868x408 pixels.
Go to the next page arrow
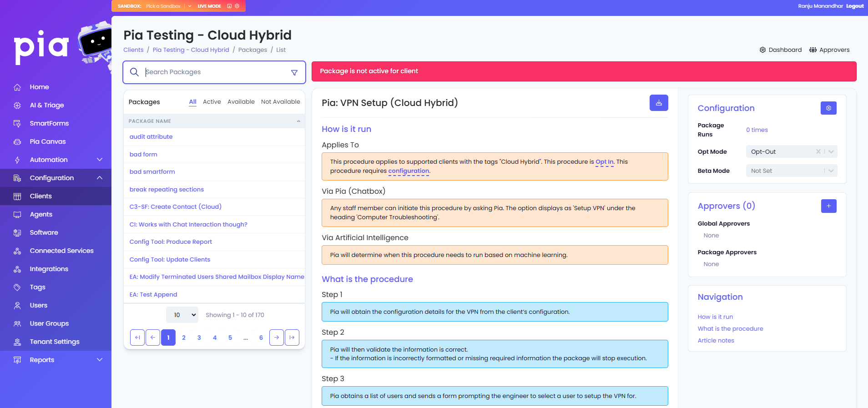(x=277, y=337)
